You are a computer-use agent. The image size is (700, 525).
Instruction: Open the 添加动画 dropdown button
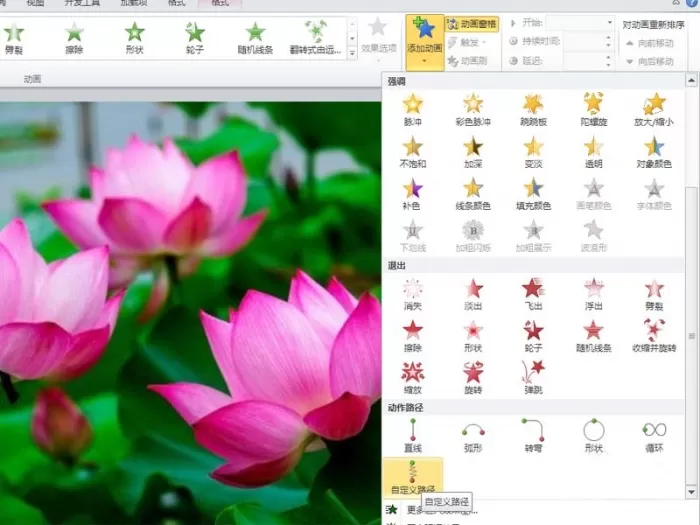[x=425, y=43]
